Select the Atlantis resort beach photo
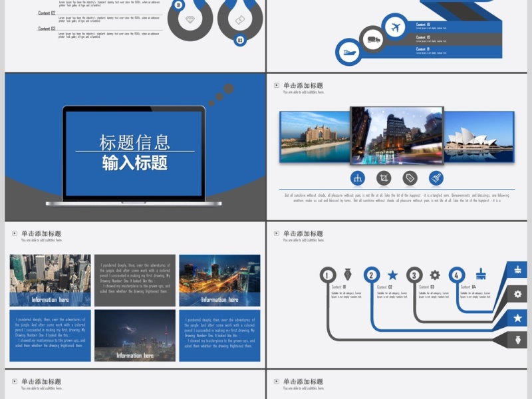This screenshot has height=399, width=532. [x=314, y=136]
